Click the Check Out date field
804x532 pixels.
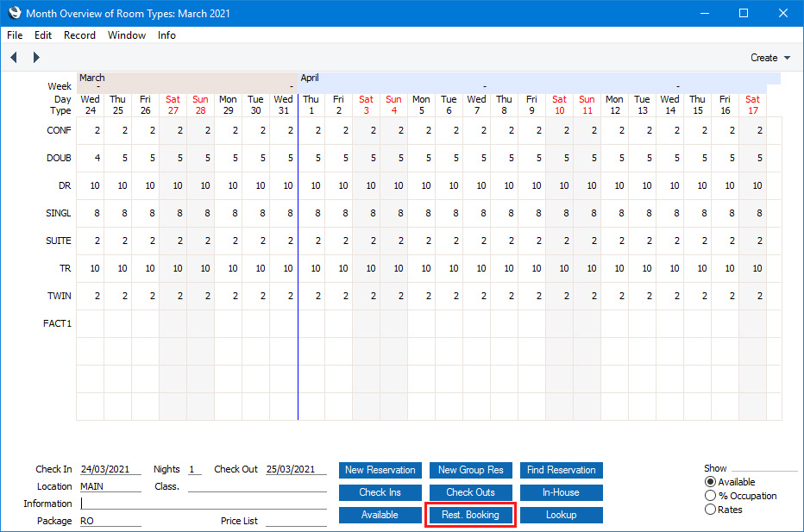pyautogui.click(x=296, y=469)
